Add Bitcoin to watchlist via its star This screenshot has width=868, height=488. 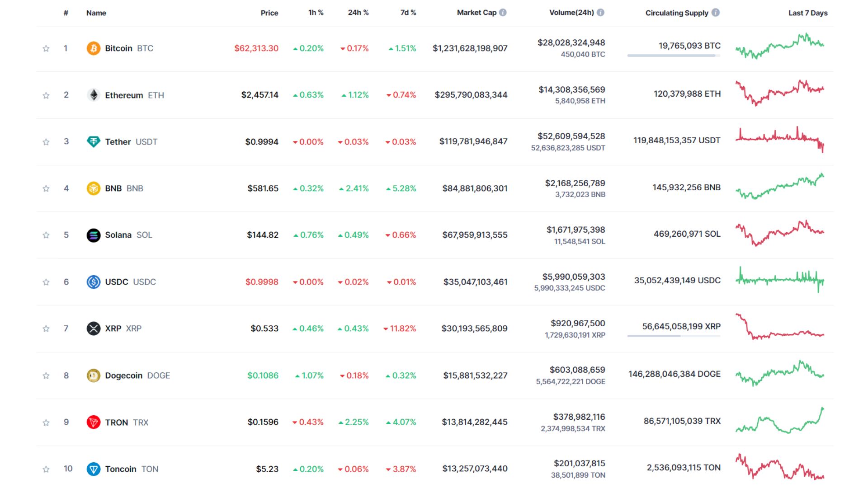point(46,48)
